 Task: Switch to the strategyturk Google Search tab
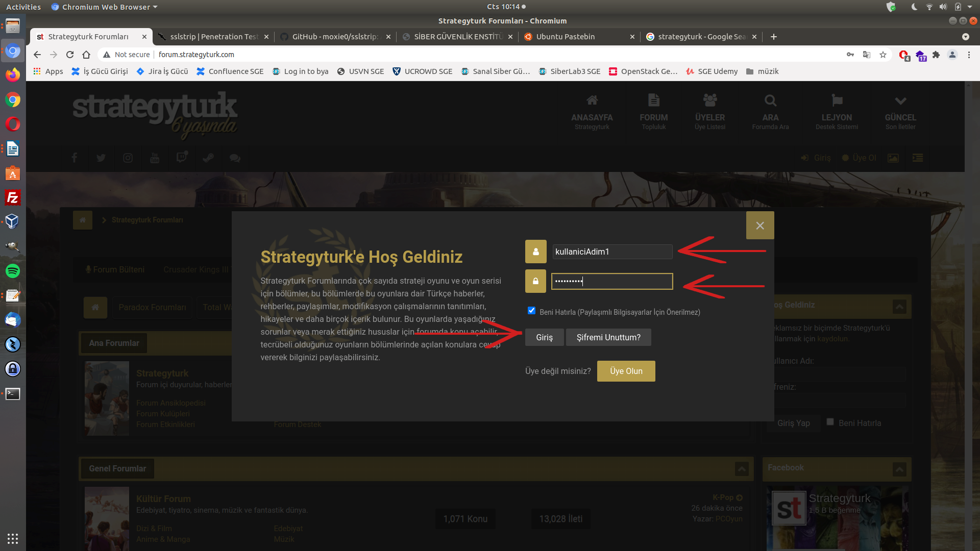701,37
